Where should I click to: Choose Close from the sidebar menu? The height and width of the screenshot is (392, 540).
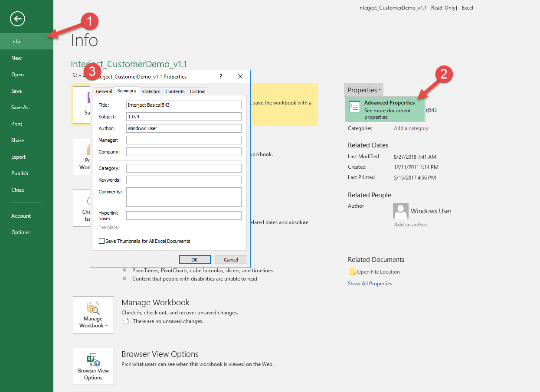tap(26, 190)
